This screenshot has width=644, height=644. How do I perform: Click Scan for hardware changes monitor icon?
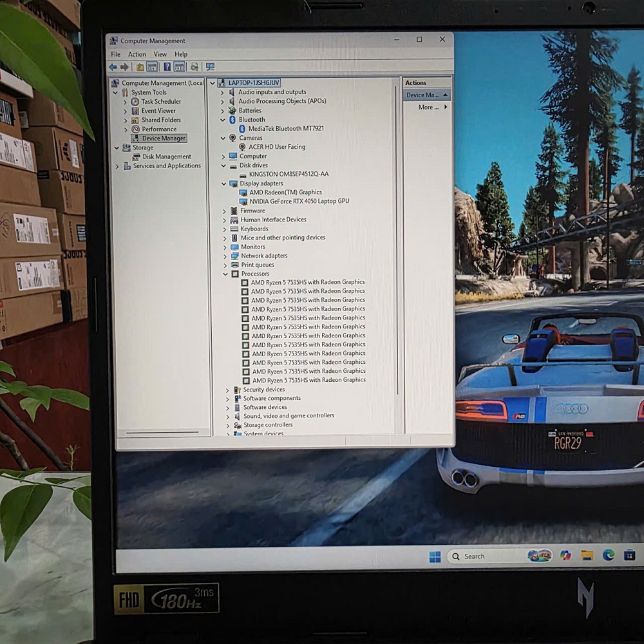click(x=211, y=66)
